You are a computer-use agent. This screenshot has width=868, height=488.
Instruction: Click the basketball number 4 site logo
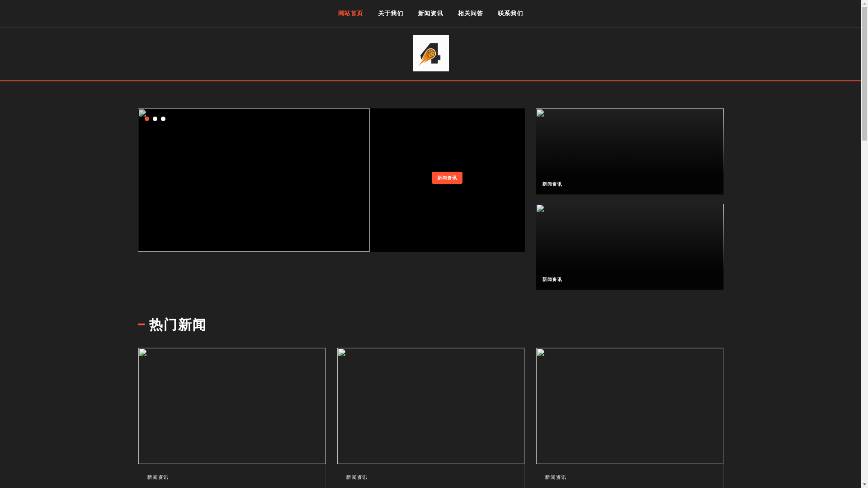click(x=430, y=53)
